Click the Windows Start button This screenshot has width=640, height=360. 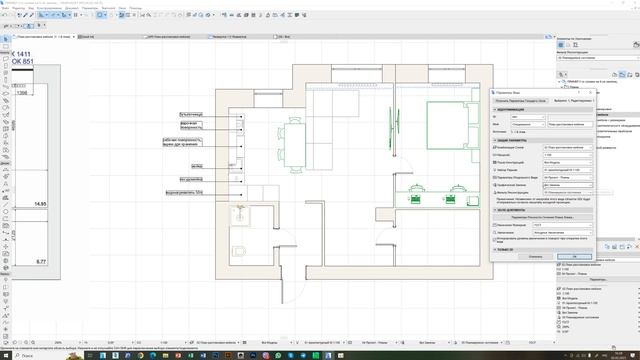tap(6, 356)
